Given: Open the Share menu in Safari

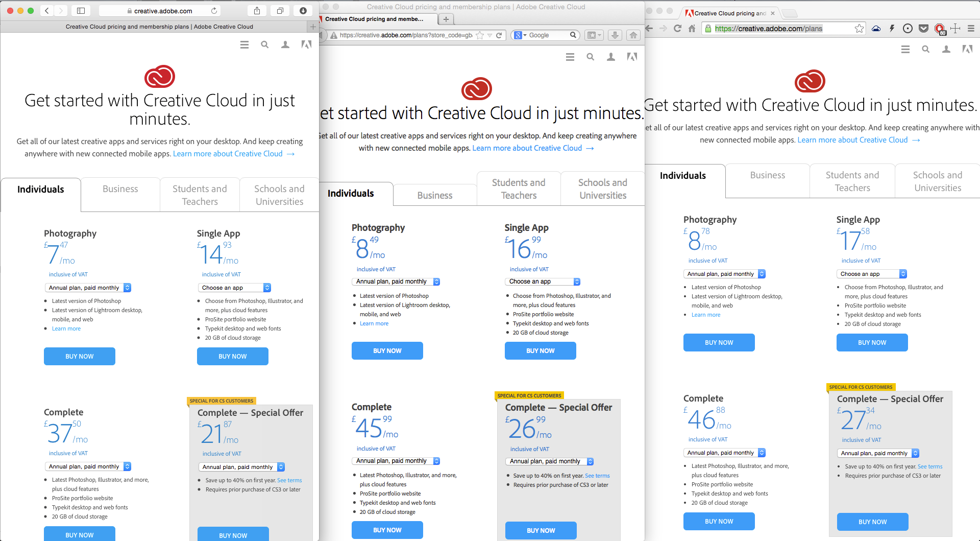Looking at the screenshot, I should tap(257, 11).
